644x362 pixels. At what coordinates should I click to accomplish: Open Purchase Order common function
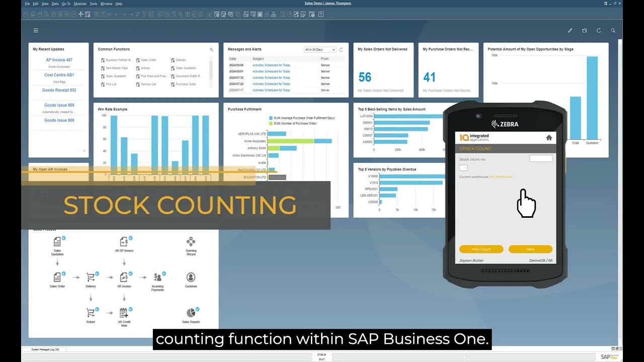(183, 84)
